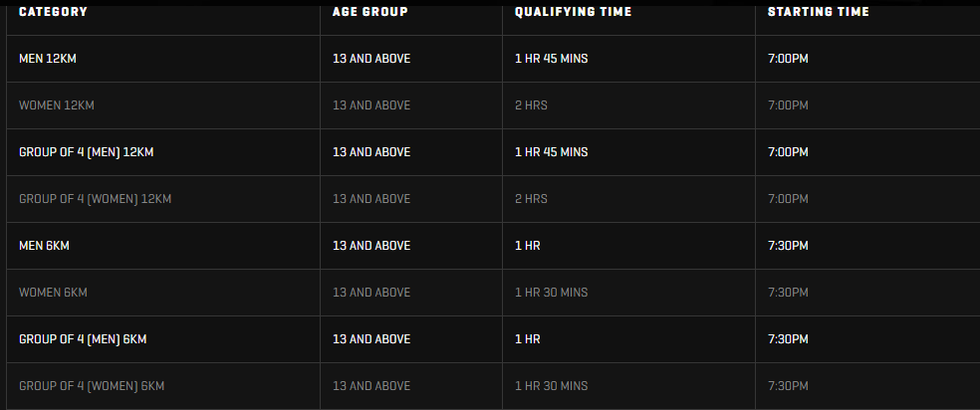980x410 pixels.
Task: Click MEN 6KM qualifying time 1 HR
Action: (x=528, y=246)
